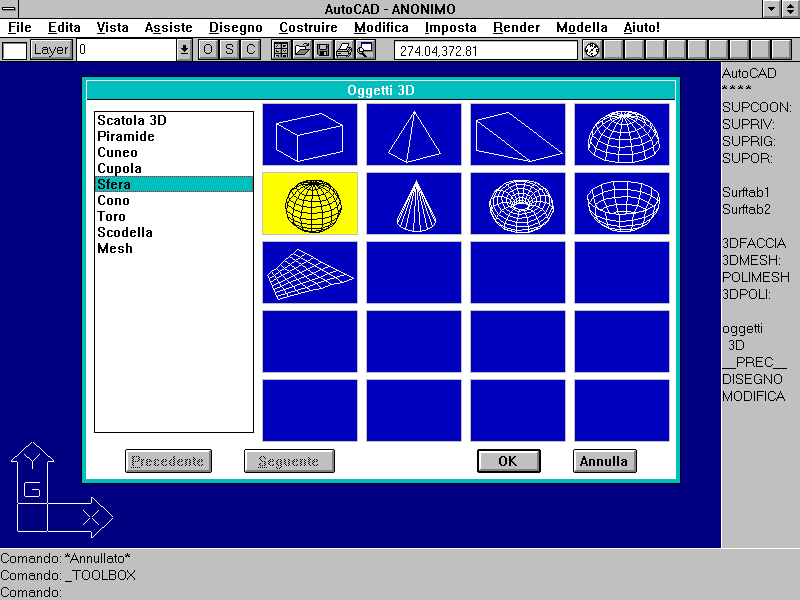This screenshot has height=600, width=800.
Task: Select Piramide in the list
Action: (174, 136)
